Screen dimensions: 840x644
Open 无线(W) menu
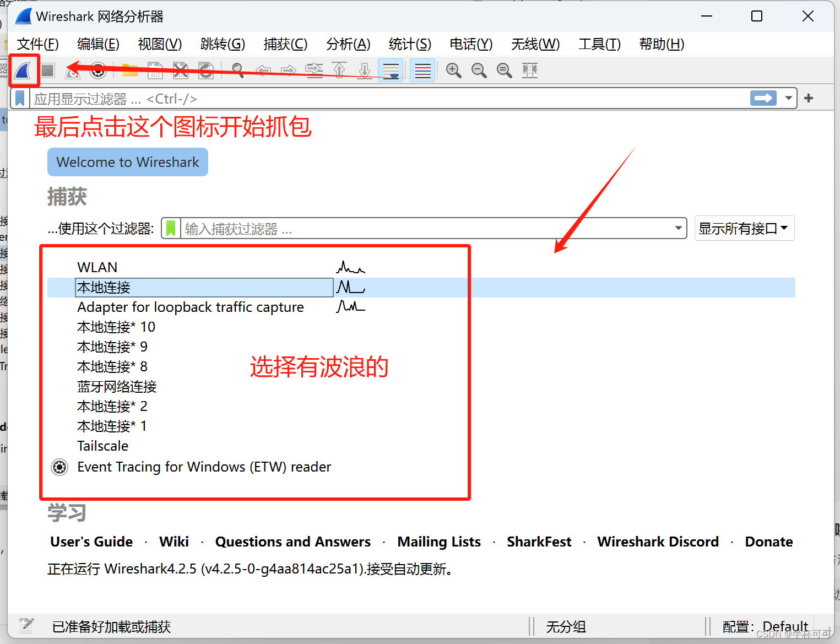535,44
